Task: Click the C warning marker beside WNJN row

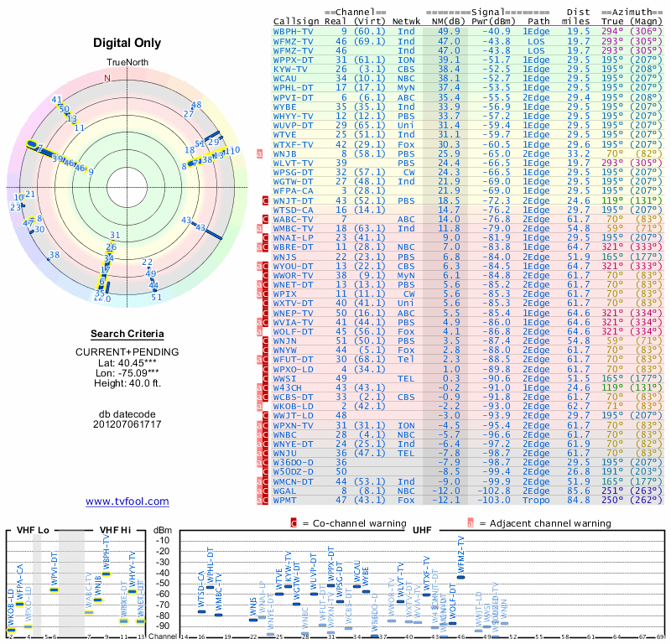Action: coord(265,341)
